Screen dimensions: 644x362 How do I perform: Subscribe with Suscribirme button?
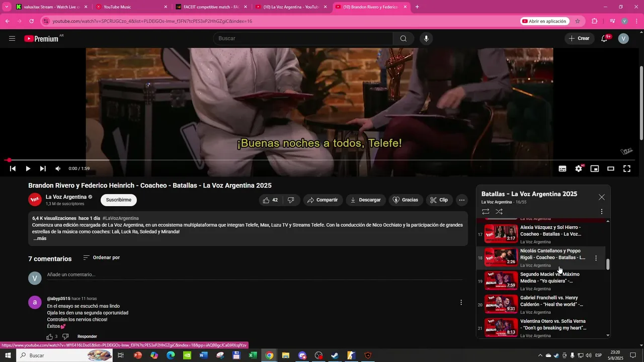tap(119, 200)
